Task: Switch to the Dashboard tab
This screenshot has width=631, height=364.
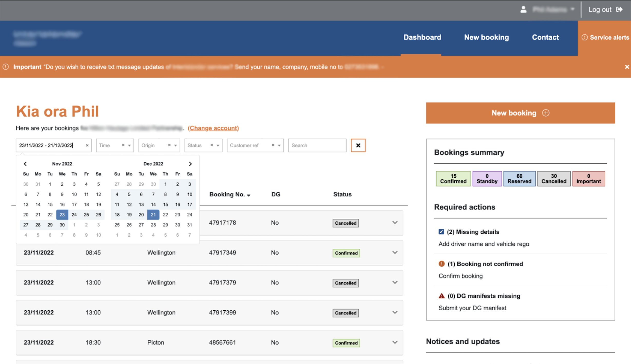Action: click(x=422, y=37)
